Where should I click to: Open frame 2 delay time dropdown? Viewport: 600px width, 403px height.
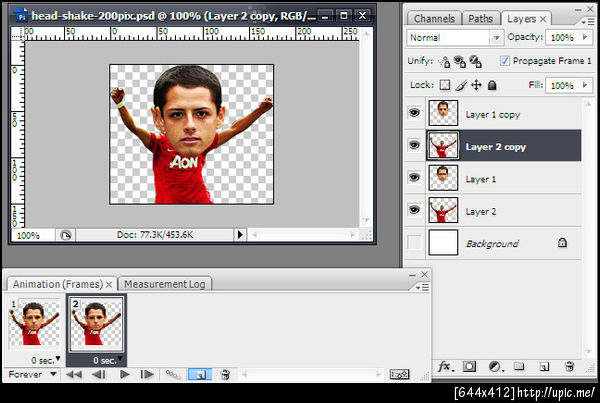[x=120, y=359]
